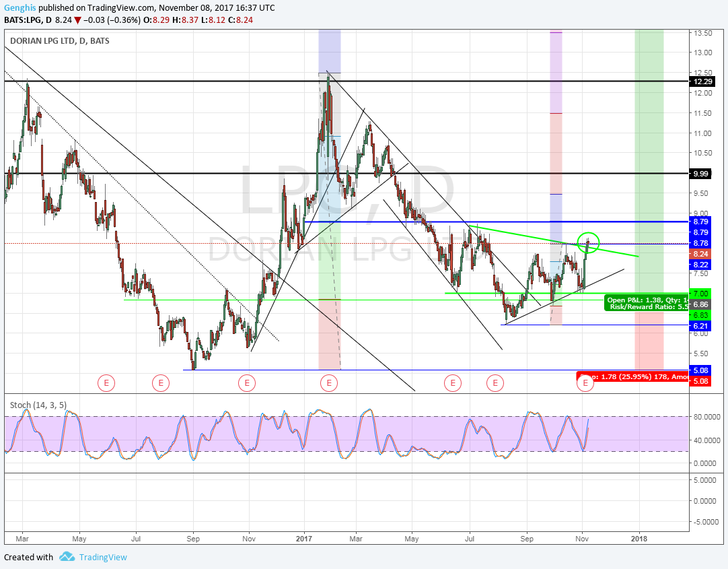Click the 2018 label on time axis

pyautogui.click(x=639, y=539)
